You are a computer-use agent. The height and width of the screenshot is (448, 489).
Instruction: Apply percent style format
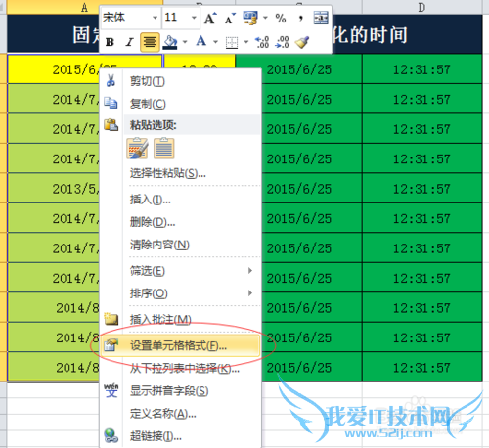coord(281,18)
